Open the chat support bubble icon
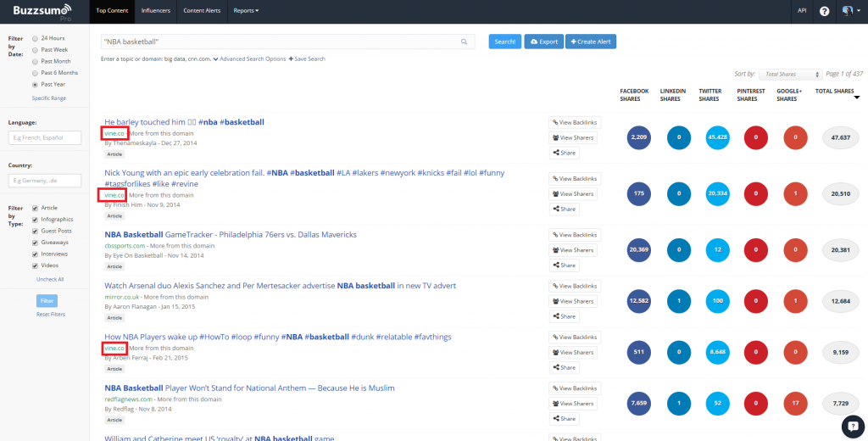The image size is (868, 441). (853, 426)
